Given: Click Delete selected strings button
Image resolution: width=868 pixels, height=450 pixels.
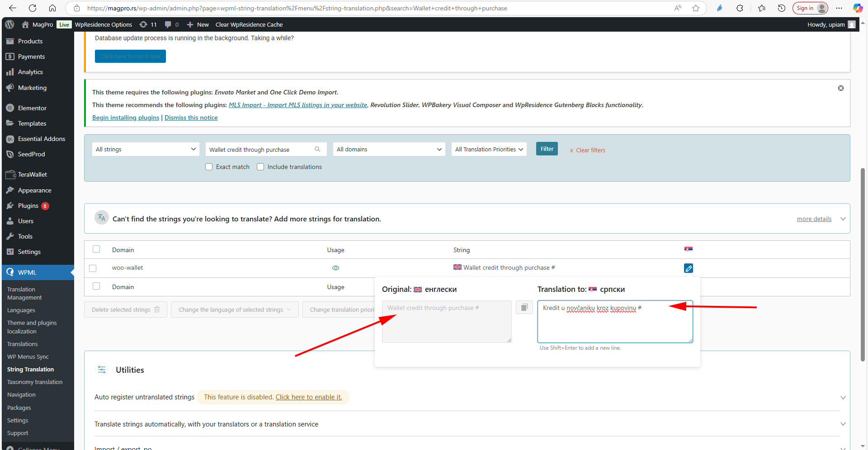Looking at the screenshot, I should click(126, 309).
